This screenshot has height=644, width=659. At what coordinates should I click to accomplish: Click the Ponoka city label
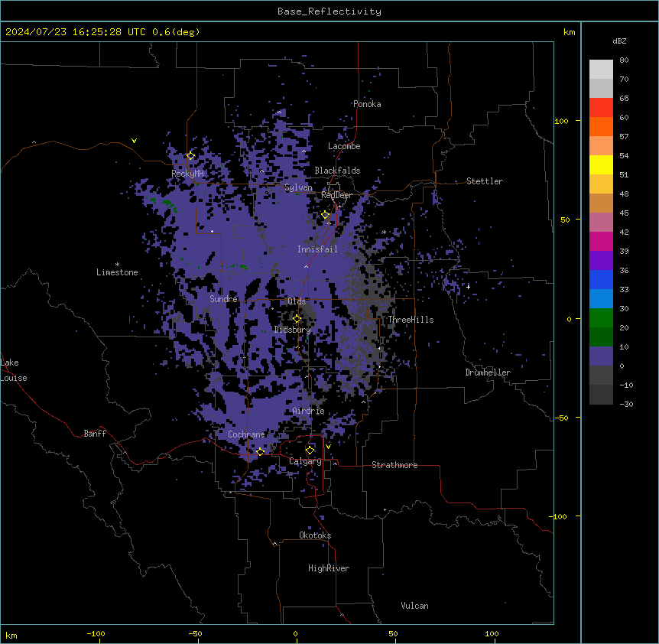point(367,104)
